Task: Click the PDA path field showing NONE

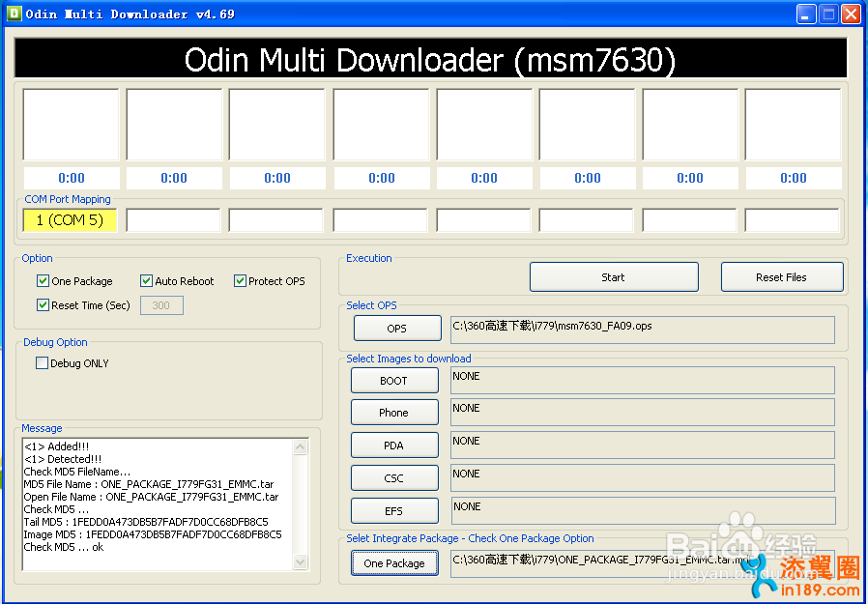Action: (642, 446)
